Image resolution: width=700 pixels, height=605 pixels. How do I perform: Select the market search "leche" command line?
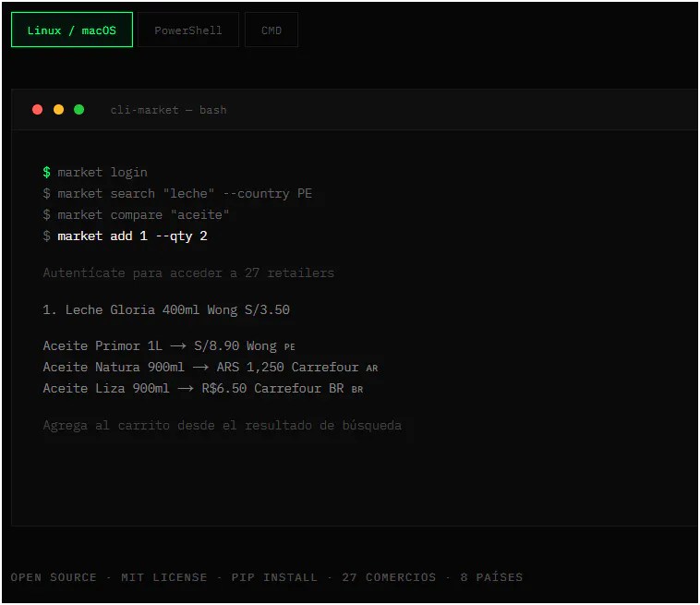(x=177, y=193)
